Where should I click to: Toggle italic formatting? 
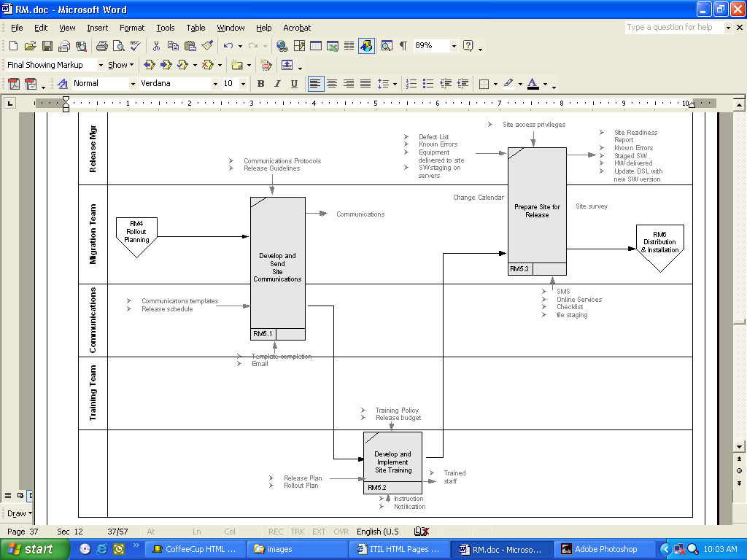[x=277, y=84]
